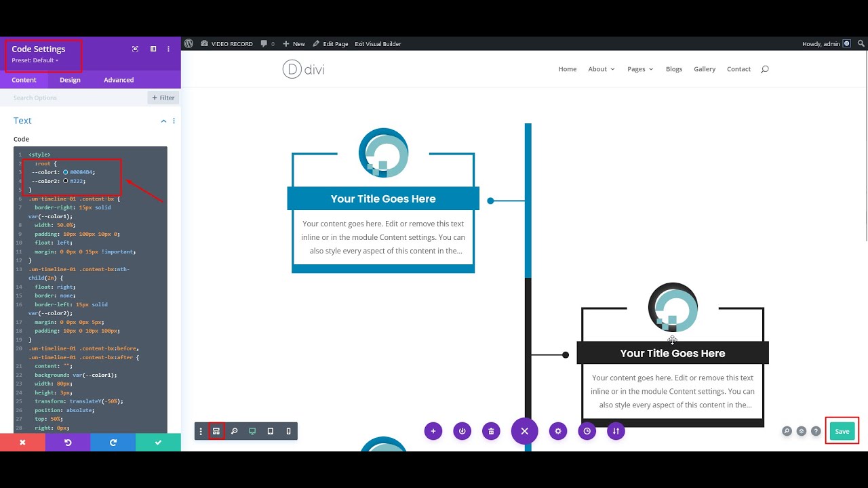The height and width of the screenshot is (488, 868).
Task: Expand Pages menu dropdown
Action: click(640, 69)
